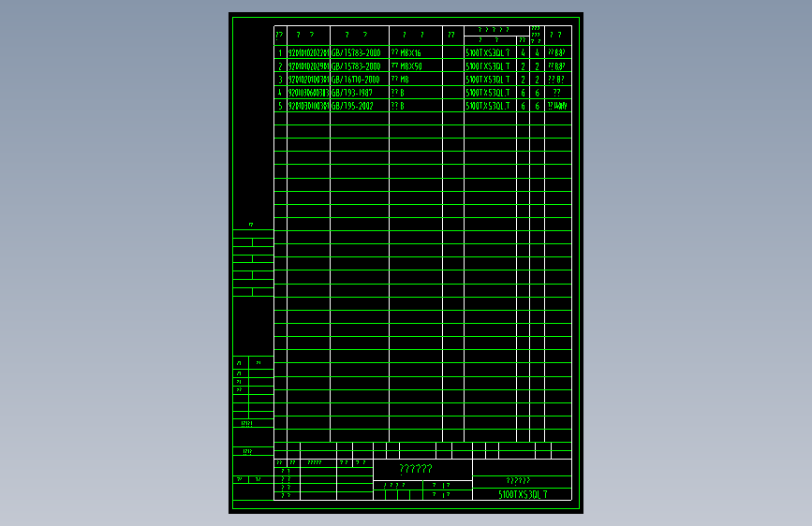The height and width of the screenshot is (526, 812).
Task: Select the 'GB/T93-1987' standard cell
Action: (360, 93)
